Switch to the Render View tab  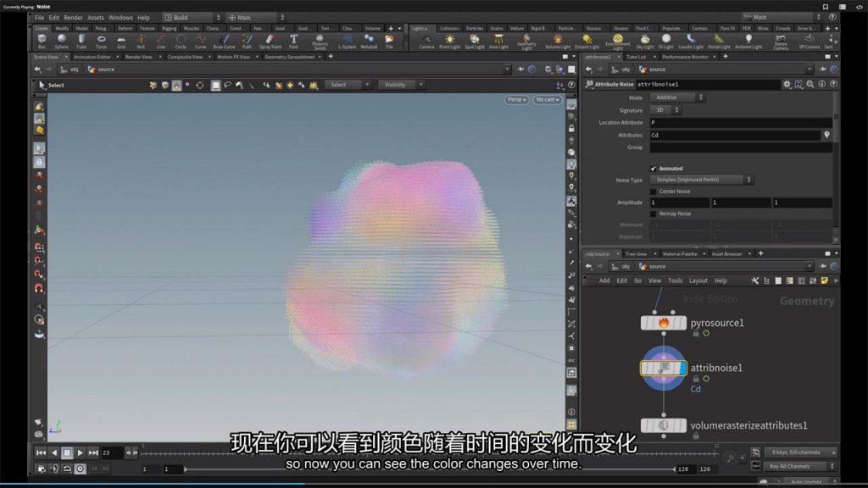pos(138,57)
